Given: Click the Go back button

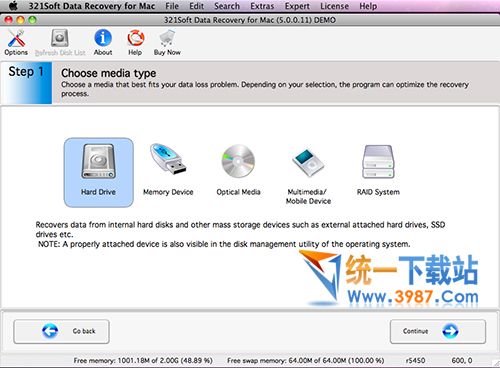Looking at the screenshot, I should pyautogui.click(x=61, y=331).
